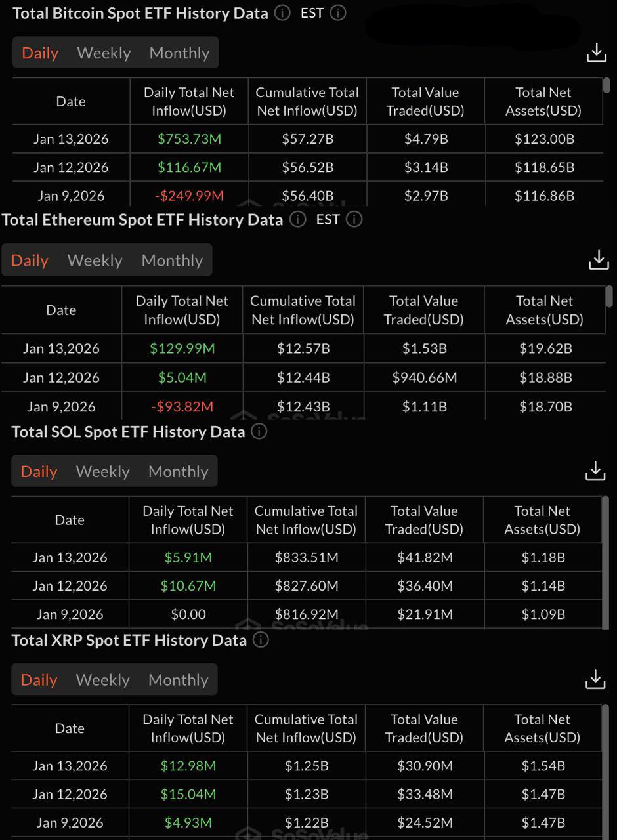Viewport: 617px width, 840px height.
Task: Show the SOL Spot ETF info tooltip icon
Action: [259, 431]
